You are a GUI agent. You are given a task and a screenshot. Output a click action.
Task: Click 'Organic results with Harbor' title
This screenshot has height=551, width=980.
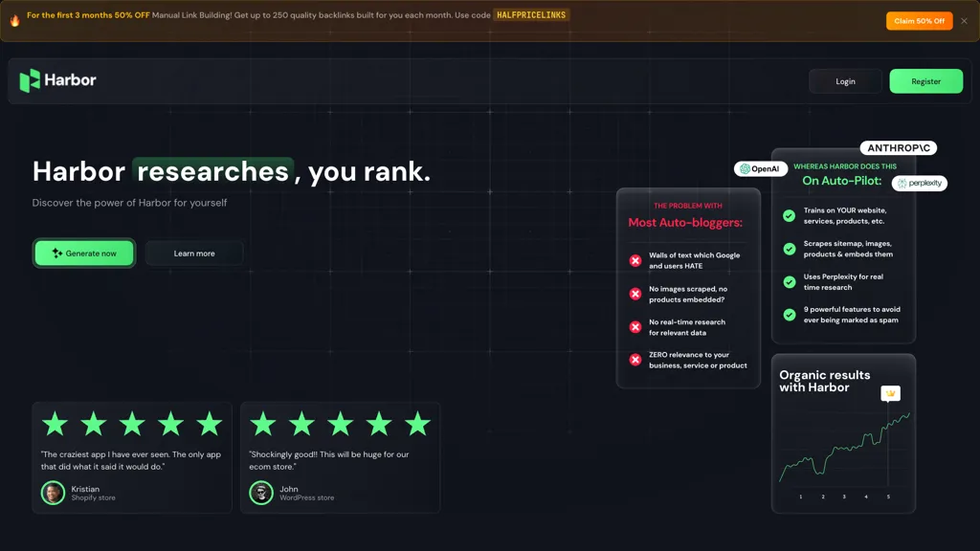(824, 381)
